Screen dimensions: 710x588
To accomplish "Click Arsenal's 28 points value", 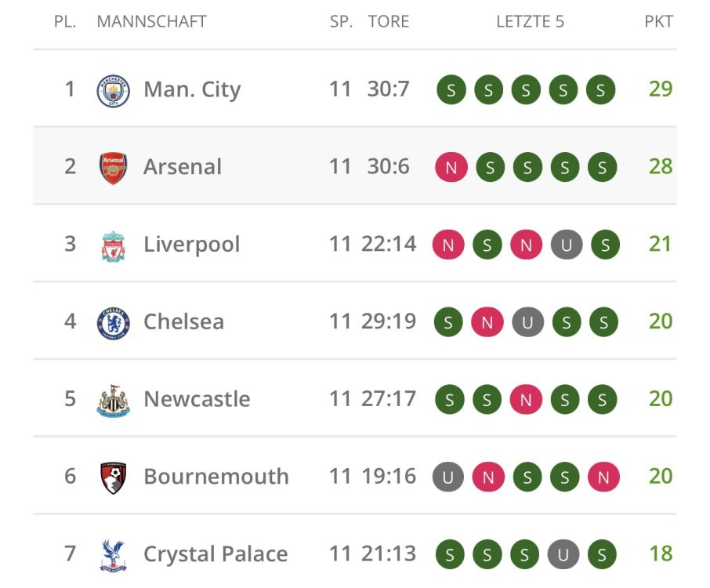I will click(660, 167).
